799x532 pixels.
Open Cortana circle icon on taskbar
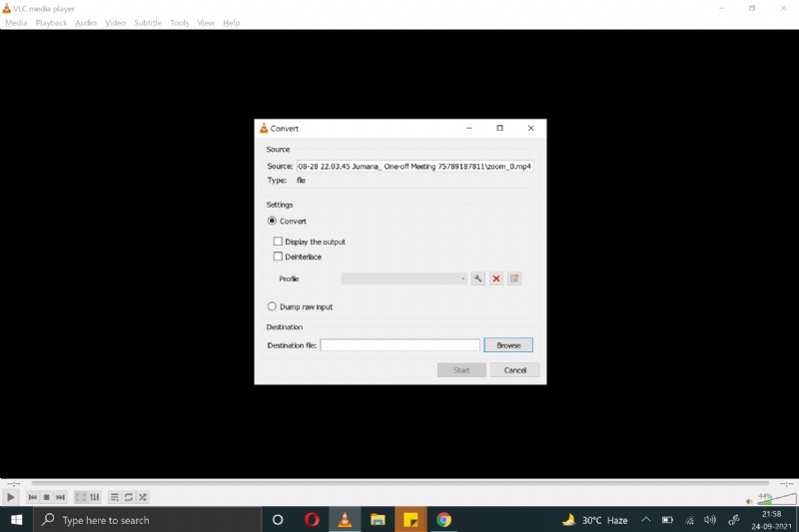pos(278,520)
